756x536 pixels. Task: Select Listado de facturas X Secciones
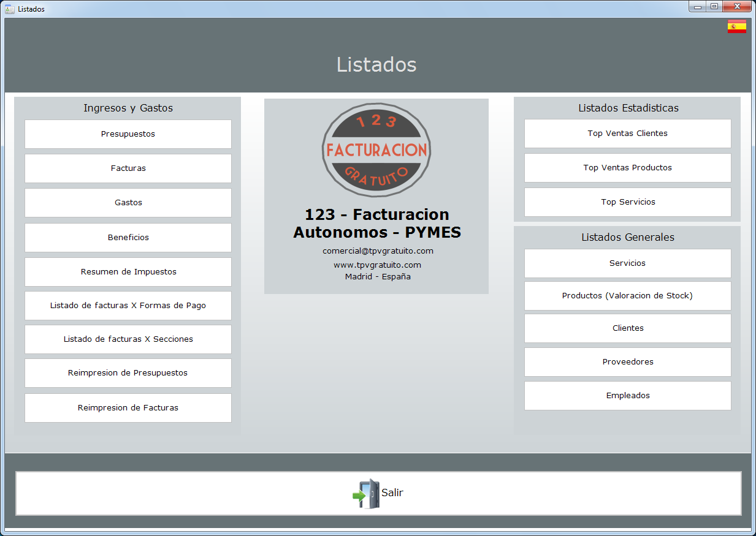click(x=128, y=339)
